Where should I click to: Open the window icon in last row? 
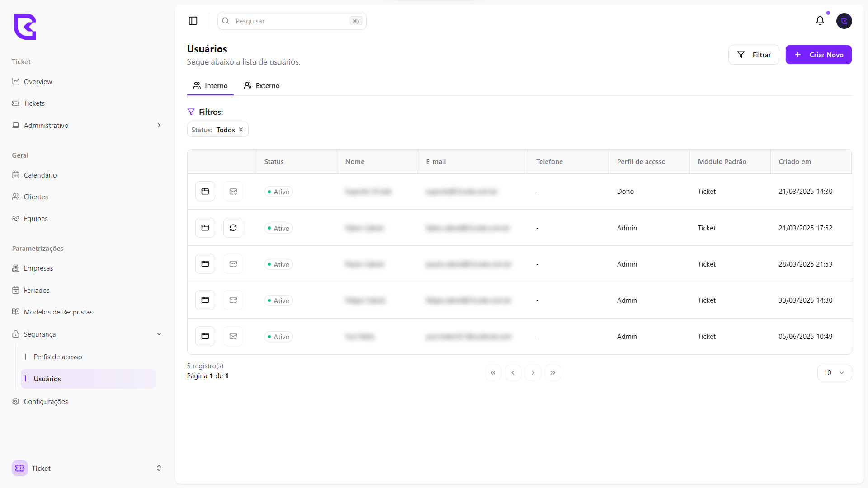[205, 336]
